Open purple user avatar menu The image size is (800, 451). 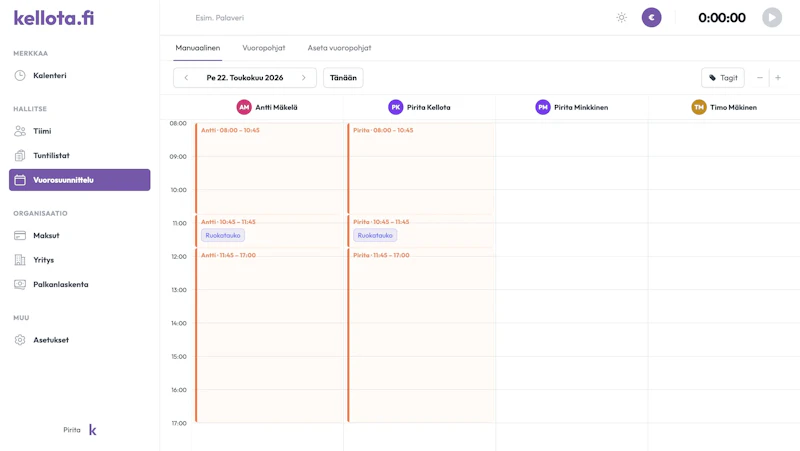click(652, 17)
